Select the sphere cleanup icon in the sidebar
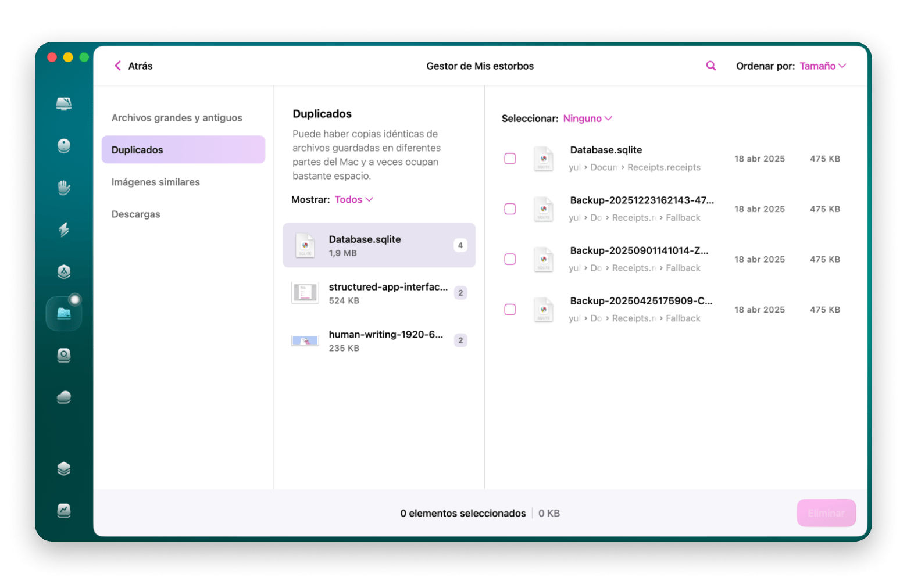 tap(64, 146)
